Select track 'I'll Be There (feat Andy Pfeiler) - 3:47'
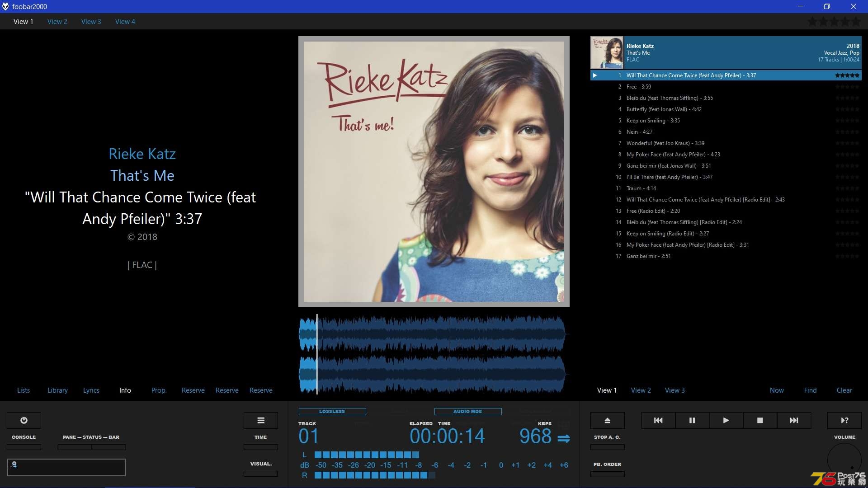Viewport: 868px width, 488px height. 726,177
